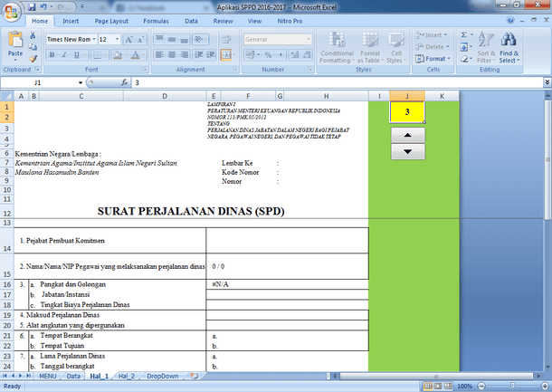552x392 pixels.
Task: Open the Name Box dropdown arrow
Action: 81,82
